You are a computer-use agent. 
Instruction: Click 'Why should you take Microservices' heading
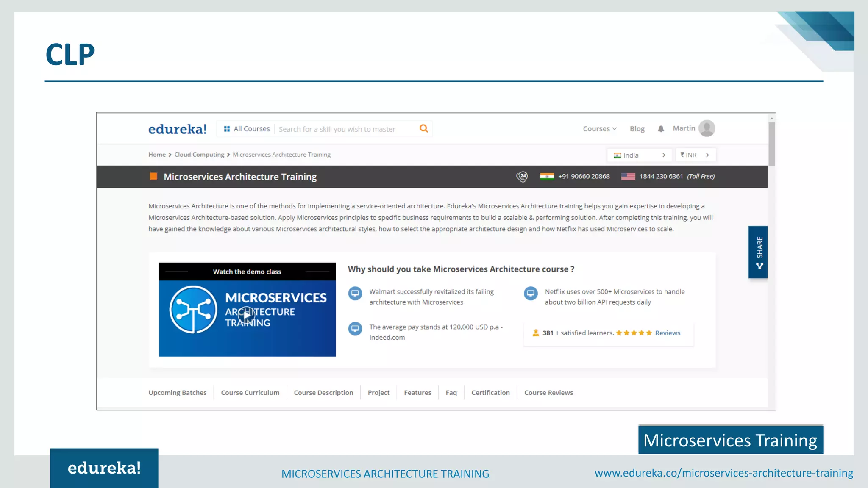coord(461,269)
